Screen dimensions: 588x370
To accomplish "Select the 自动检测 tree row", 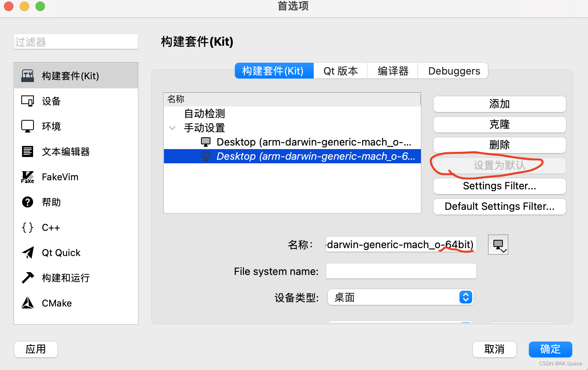I will [x=292, y=114].
